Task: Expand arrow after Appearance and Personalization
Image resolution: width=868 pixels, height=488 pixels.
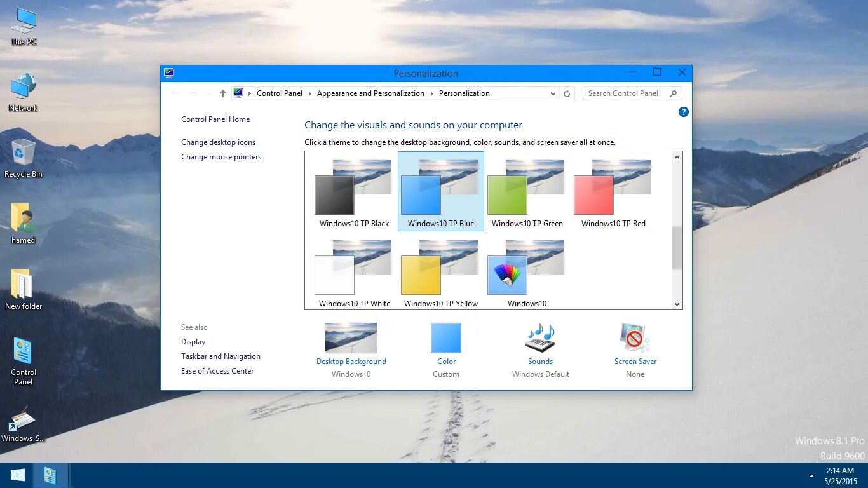Action: click(432, 93)
